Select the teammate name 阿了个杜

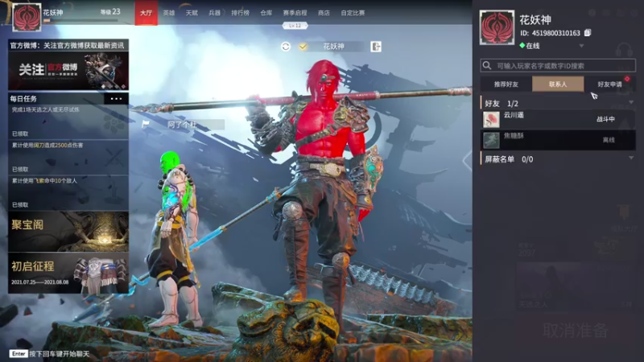click(x=182, y=125)
